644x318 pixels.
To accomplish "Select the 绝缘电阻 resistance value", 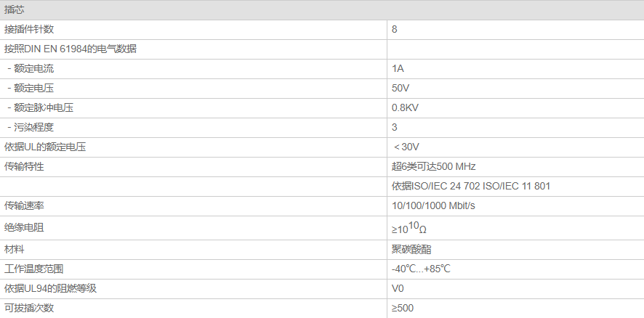I will point(409,229).
